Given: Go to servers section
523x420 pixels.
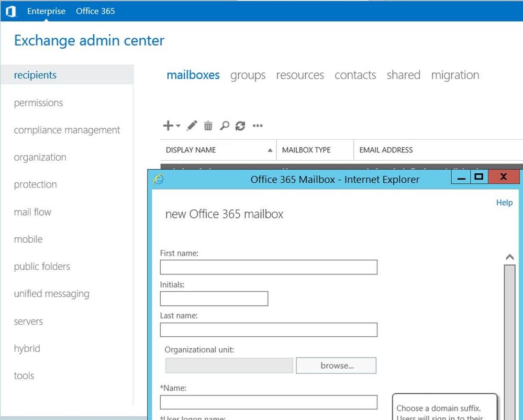Looking at the screenshot, I should 28,321.
